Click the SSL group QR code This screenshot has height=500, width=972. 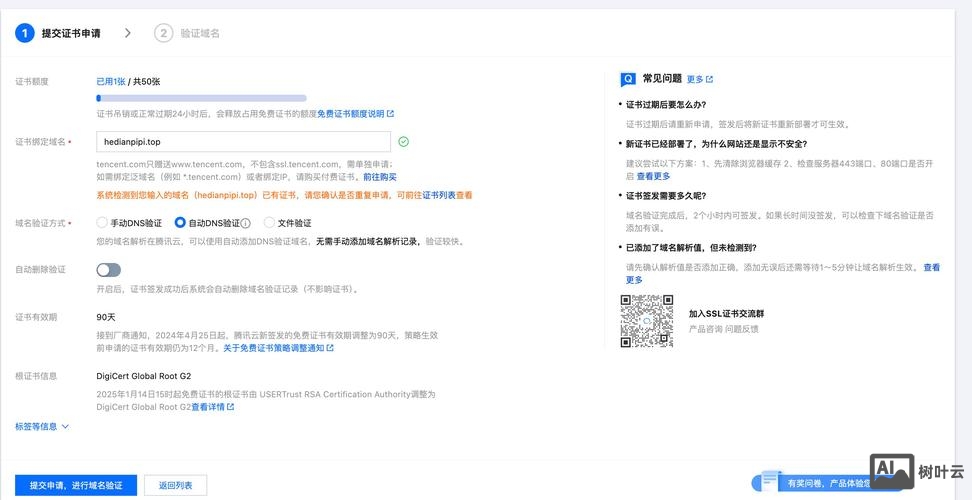[x=647, y=321]
